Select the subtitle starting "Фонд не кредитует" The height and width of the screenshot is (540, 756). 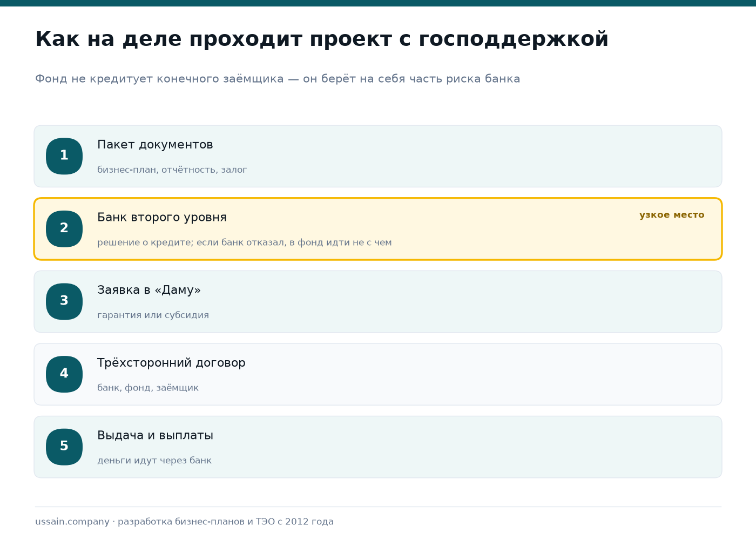[278, 79]
